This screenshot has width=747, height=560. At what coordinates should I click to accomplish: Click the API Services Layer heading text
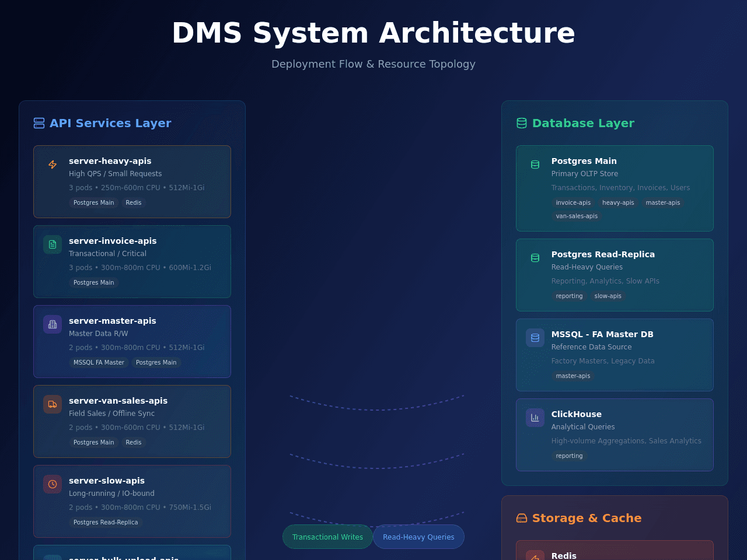pyautogui.click(x=110, y=123)
